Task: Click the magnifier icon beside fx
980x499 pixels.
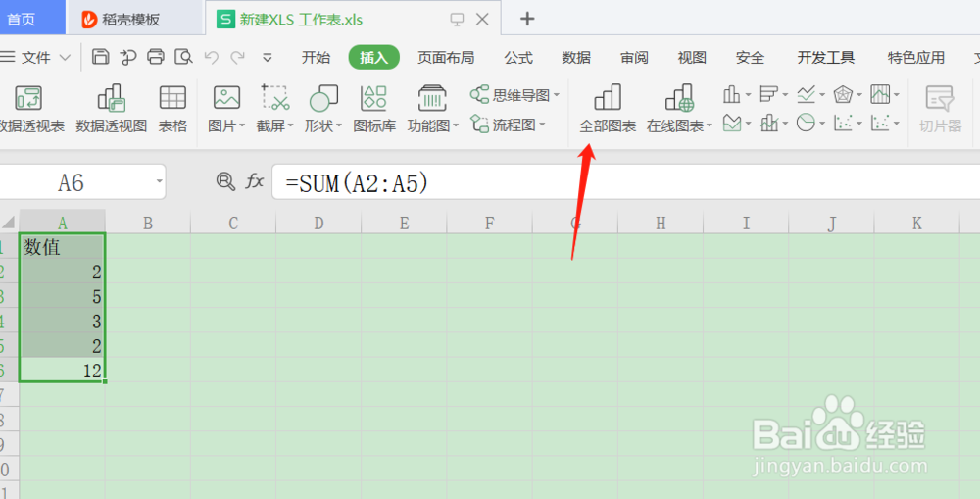Action: click(x=225, y=182)
